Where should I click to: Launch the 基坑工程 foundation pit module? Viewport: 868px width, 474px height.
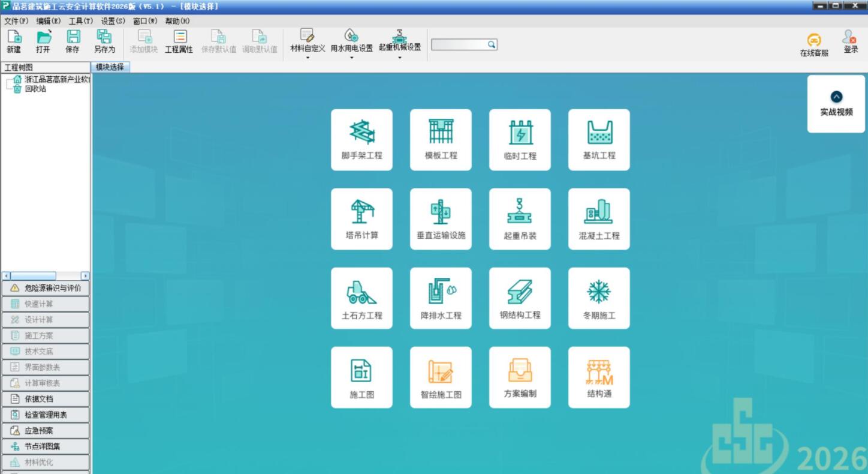[599, 139]
